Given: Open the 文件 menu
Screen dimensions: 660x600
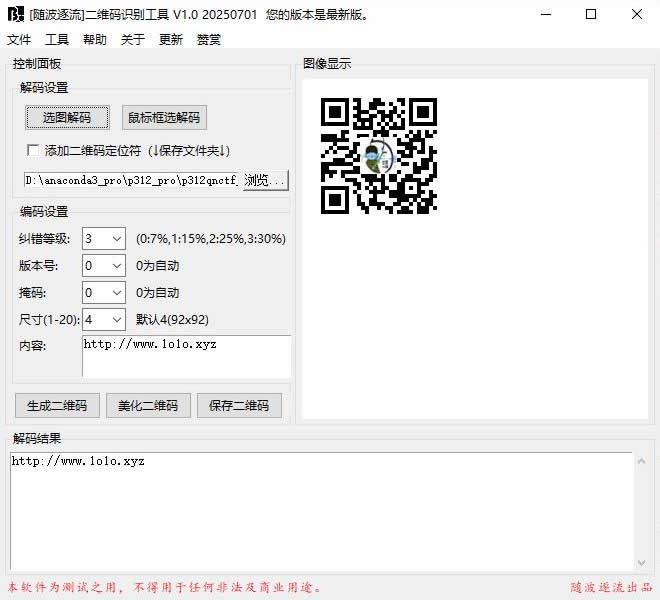Looking at the screenshot, I should point(19,40).
